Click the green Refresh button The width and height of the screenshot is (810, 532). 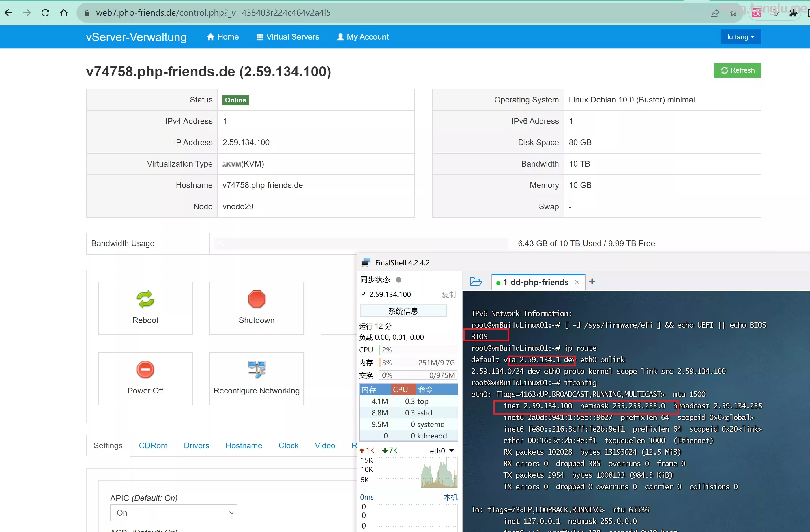[x=737, y=70]
